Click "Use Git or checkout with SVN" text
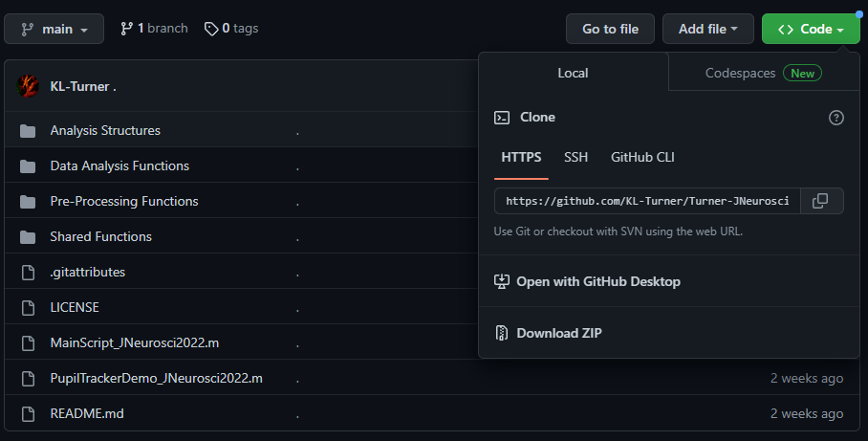 click(618, 232)
